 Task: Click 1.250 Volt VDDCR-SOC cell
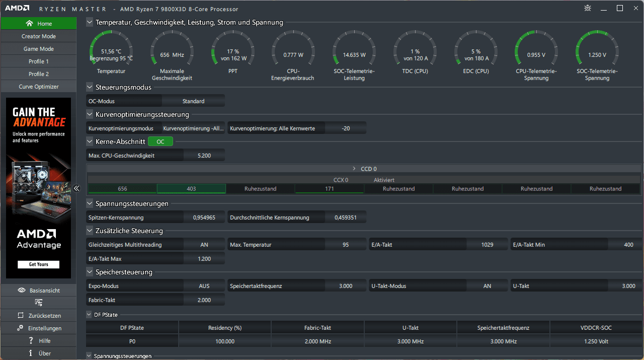coord(597,341)
